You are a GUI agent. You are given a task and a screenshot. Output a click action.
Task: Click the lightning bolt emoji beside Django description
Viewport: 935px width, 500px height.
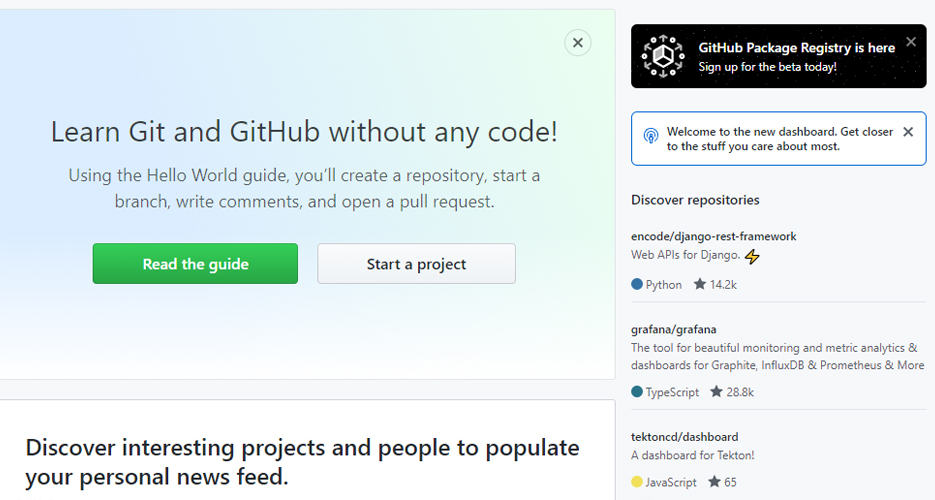click(752, 257)
